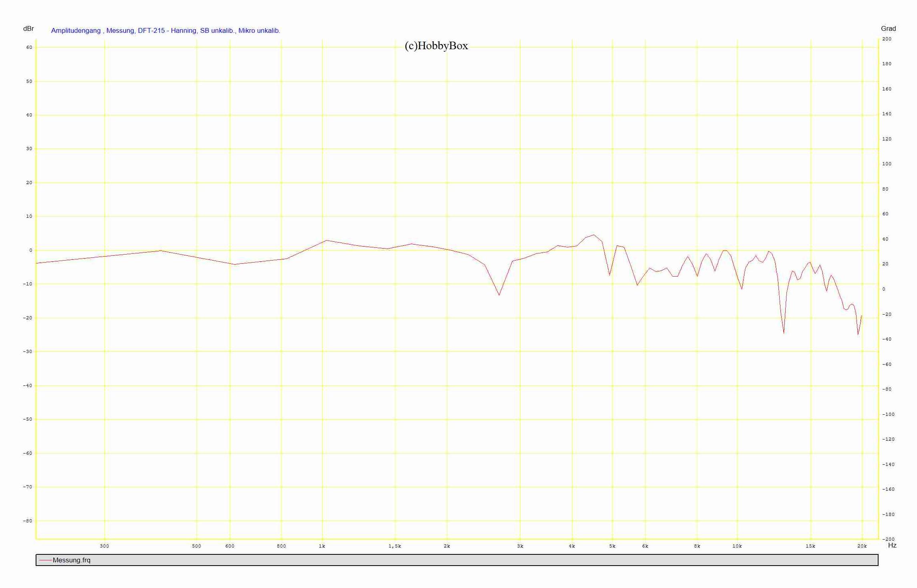Click the 5k frequency tick label
This screenshot has width=917, height=588.
[x=612, y=546]
